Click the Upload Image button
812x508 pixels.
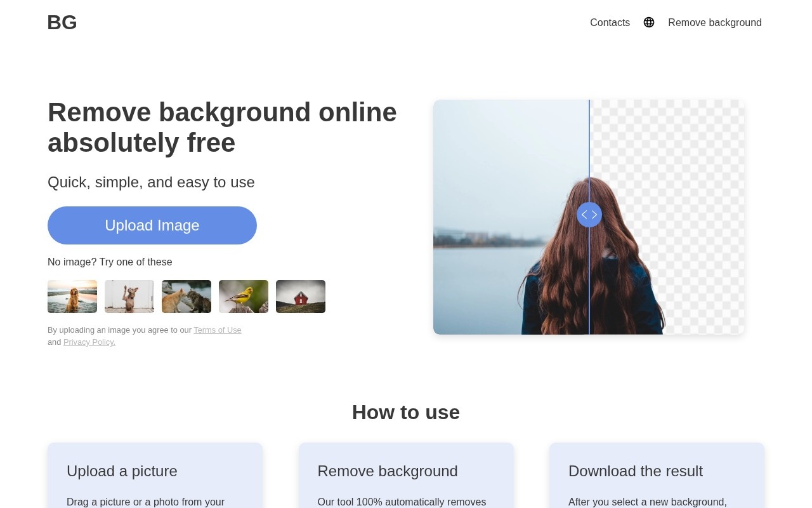pyautogui.click(x=152, y=225)
